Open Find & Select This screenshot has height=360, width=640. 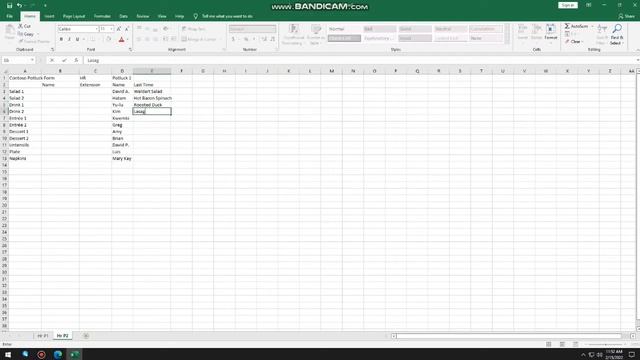[617, 34]
